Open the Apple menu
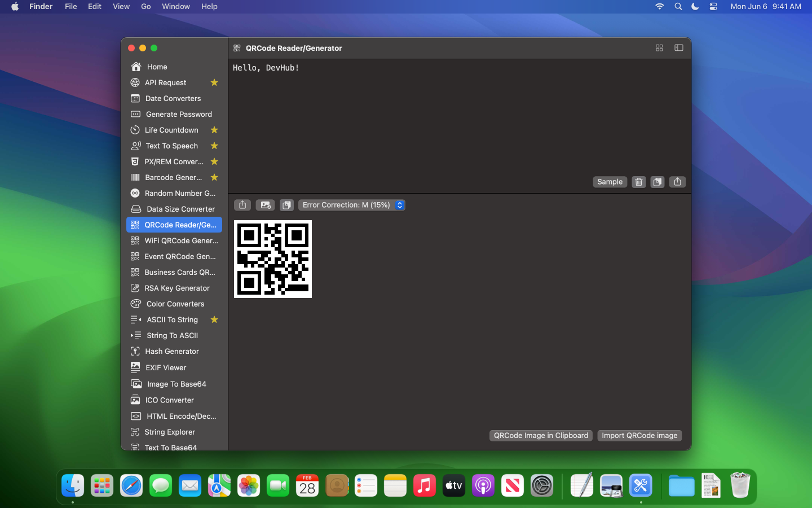Image resolution: width=812 pixels, height=508 pixels. [x=15, y=6]
